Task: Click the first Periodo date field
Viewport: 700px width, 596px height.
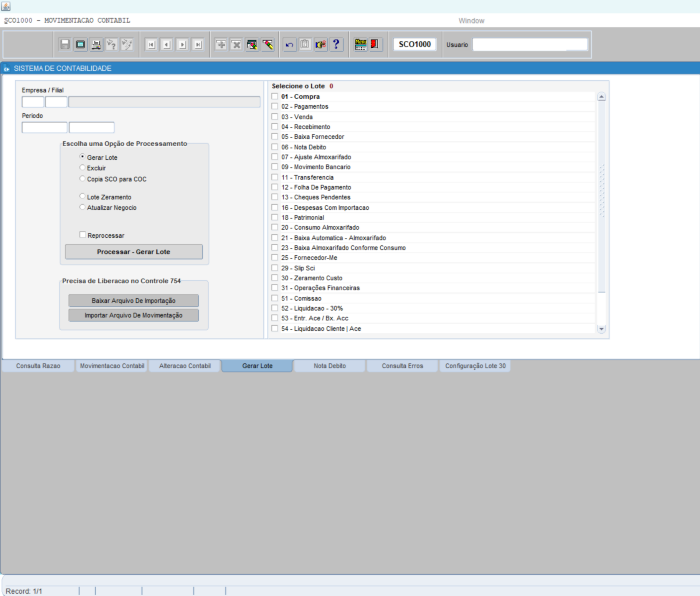Action: pos(45,127)
